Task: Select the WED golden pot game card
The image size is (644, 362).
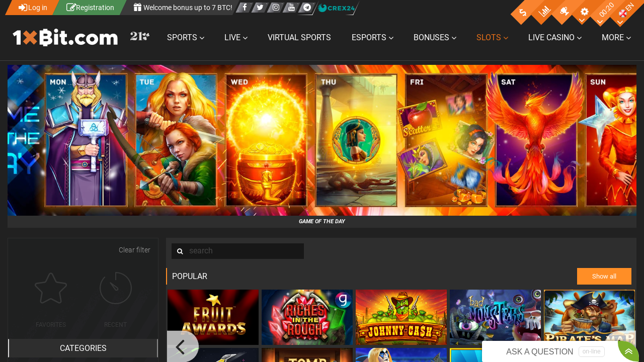Action: [x=266, y=140]
